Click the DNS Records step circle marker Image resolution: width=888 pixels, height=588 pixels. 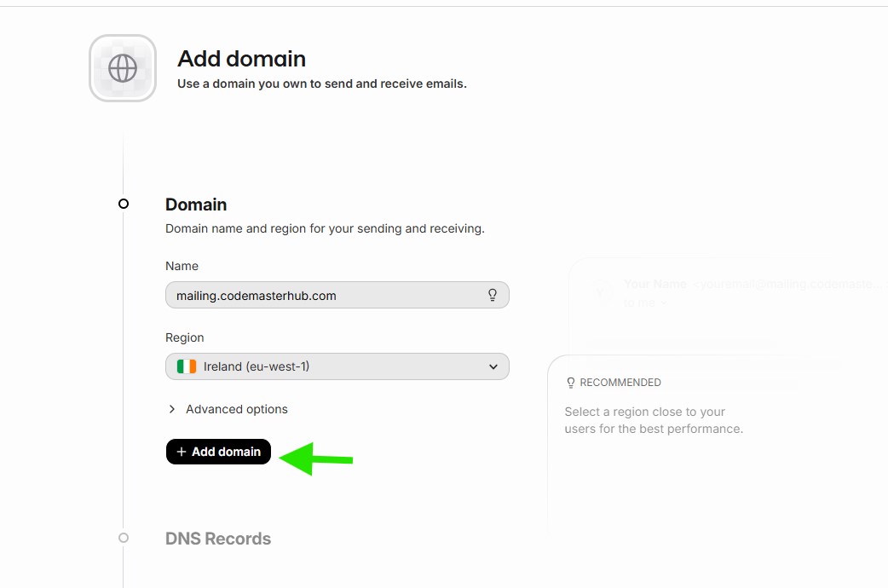coord(124,538)
